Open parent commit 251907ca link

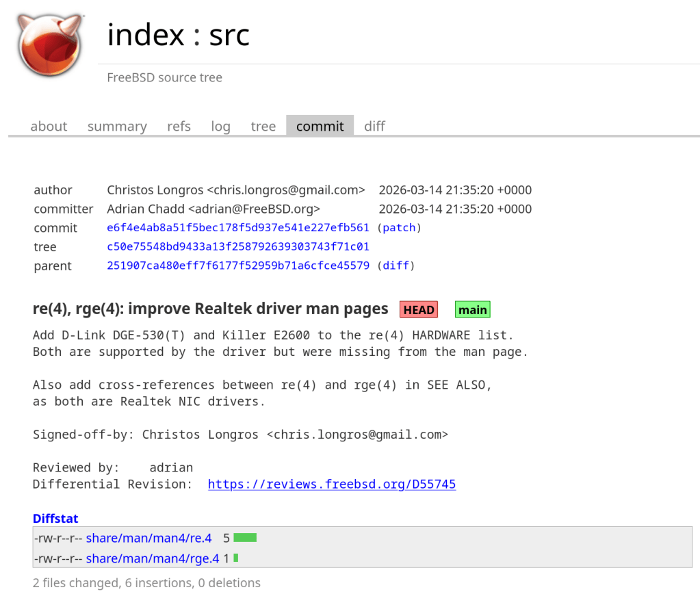[237, 266]
